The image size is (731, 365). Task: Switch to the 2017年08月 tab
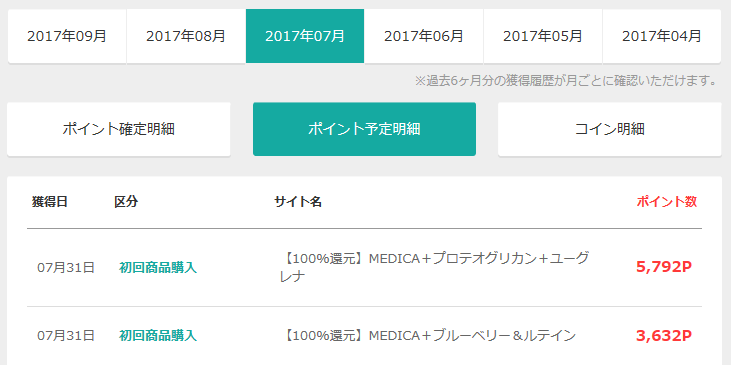pos(186,36)
